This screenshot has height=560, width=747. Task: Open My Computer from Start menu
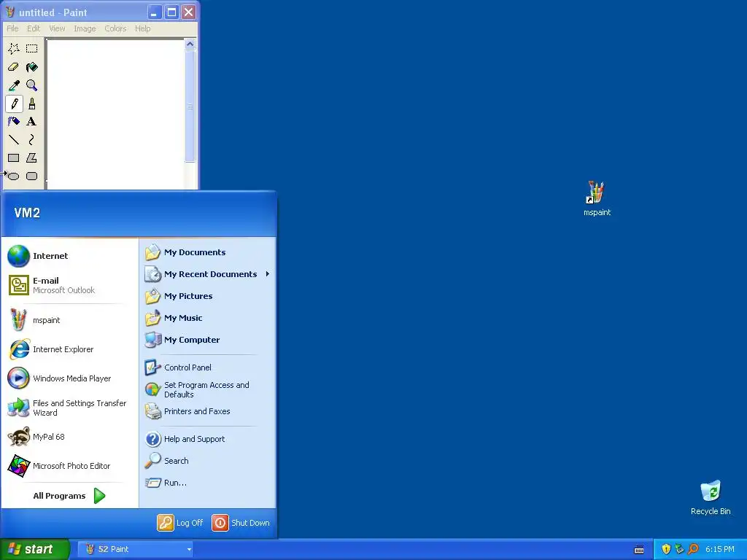[208, 340]
